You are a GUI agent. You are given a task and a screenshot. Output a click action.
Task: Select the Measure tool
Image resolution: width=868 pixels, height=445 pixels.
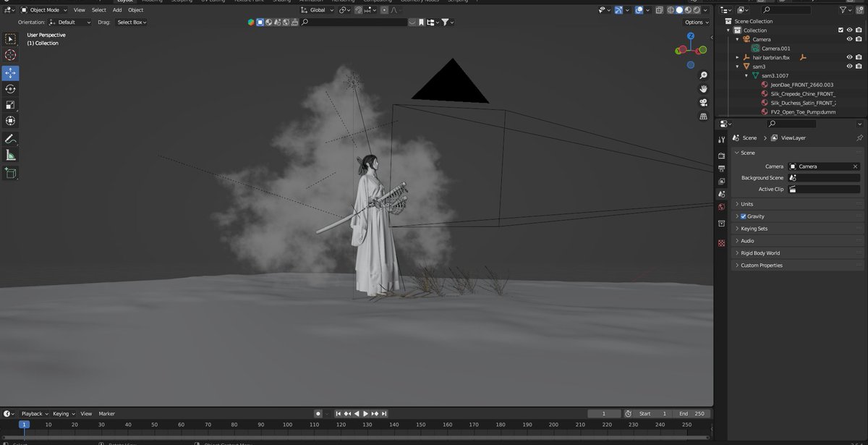(10, 155)
